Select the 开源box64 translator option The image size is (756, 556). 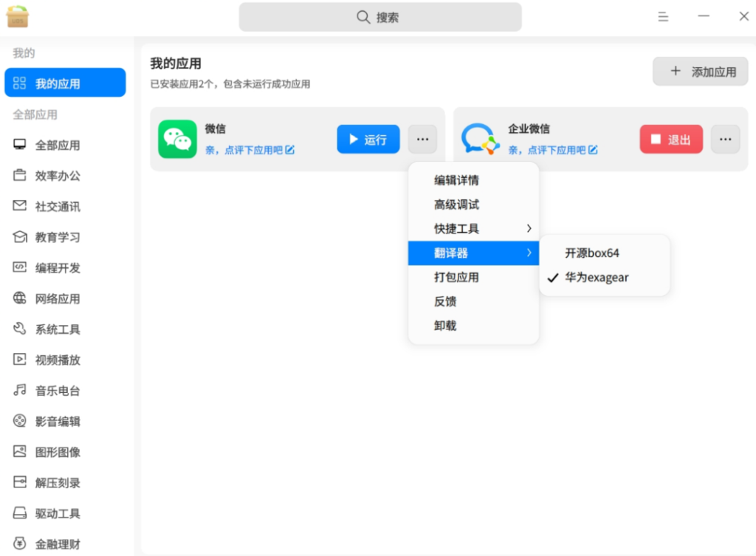(592, 253)
